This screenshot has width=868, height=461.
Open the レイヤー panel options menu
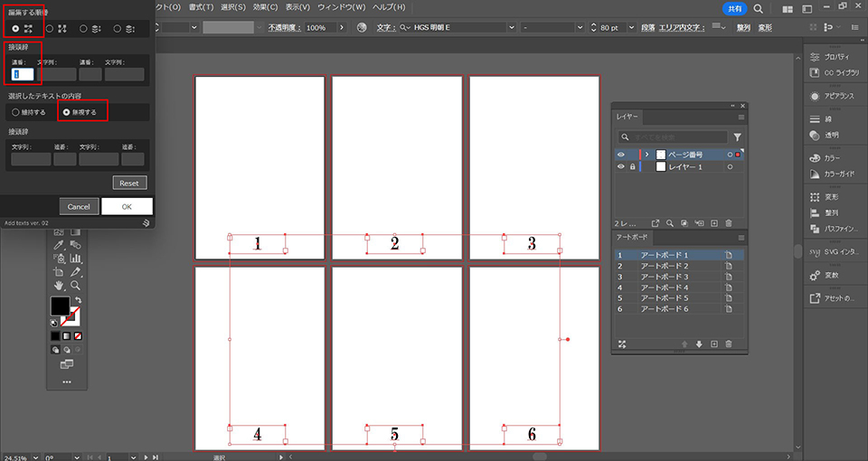pos(741,118)
